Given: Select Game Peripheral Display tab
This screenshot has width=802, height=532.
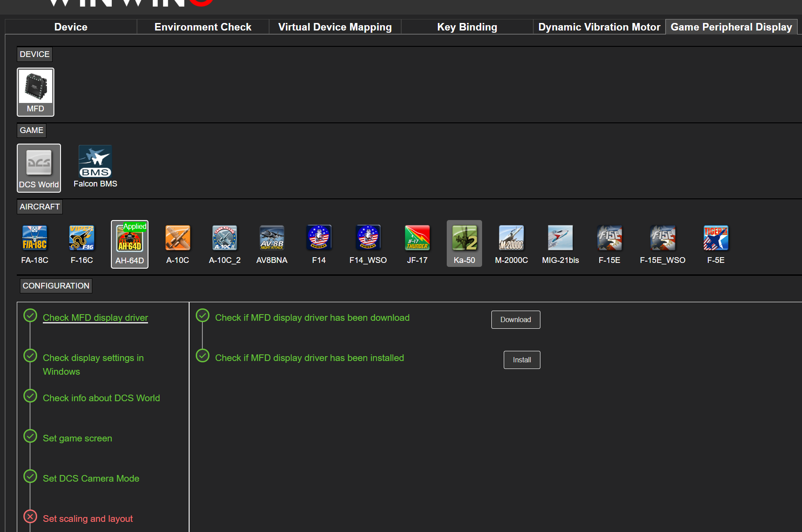Looking at the screenshot, I should (x=731, y=27).
